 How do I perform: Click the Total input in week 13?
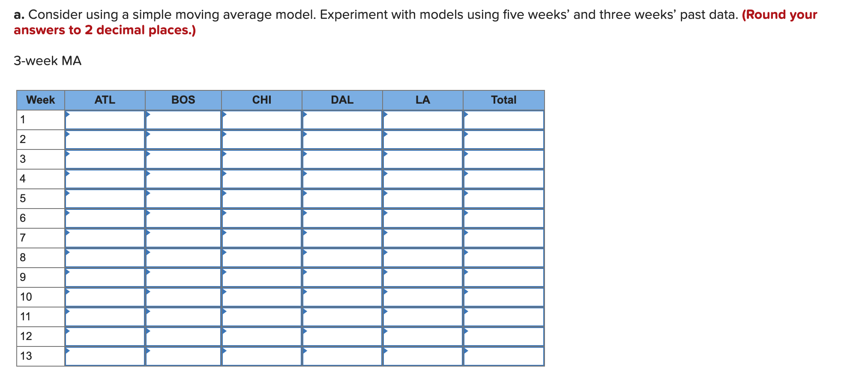pos(504,356)
